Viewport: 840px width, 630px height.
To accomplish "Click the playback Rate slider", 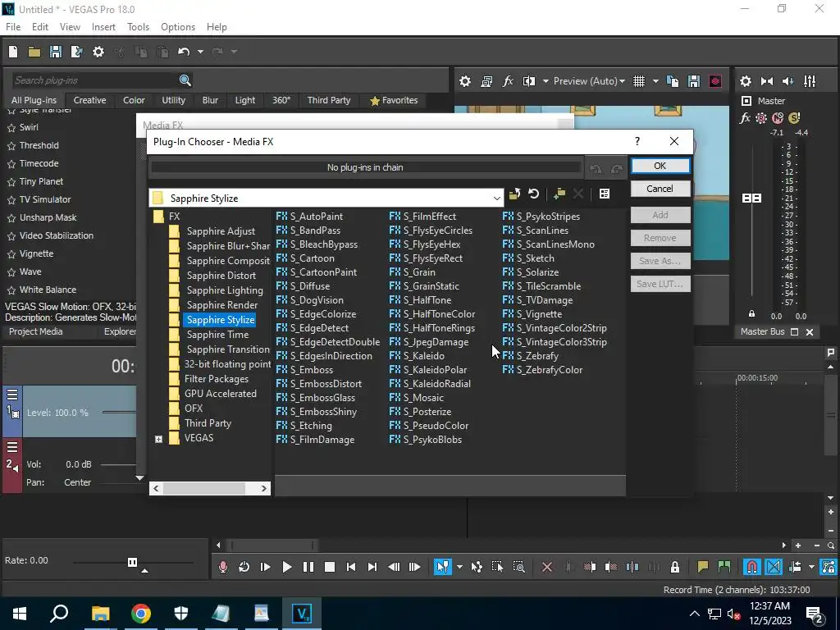I will tap(133, 562).
